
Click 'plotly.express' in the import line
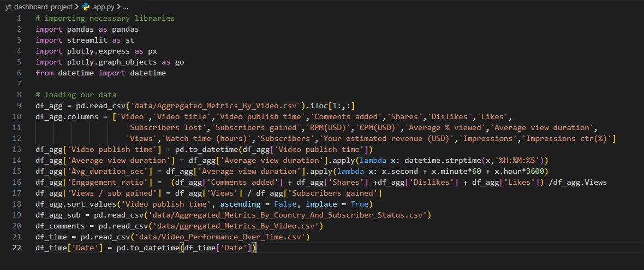99,51
